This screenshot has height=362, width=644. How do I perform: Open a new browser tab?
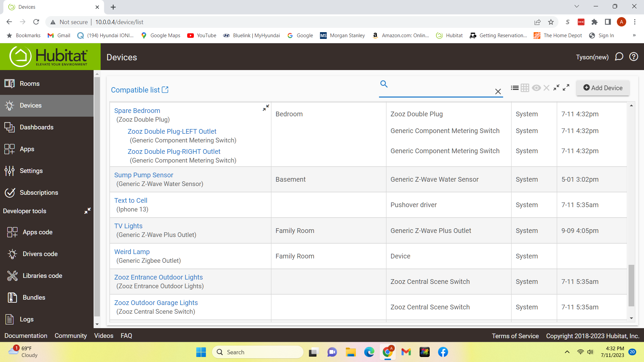coord(113,7)
